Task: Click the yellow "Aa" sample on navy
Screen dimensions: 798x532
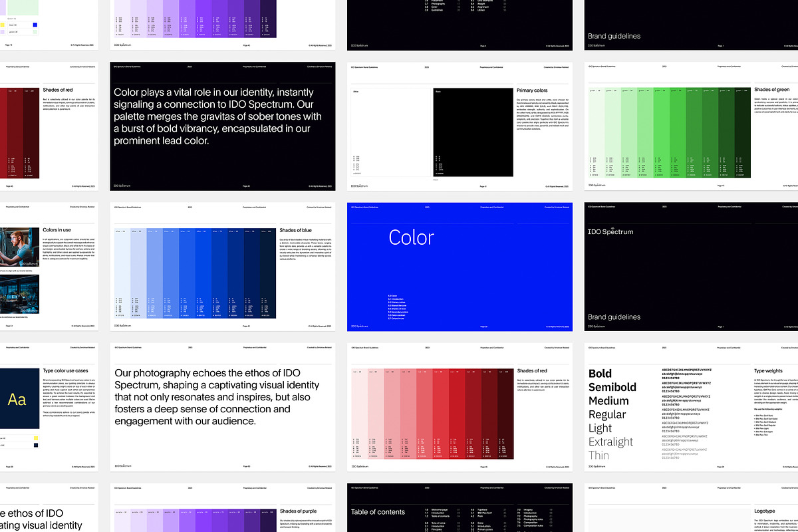Action: [x=17, y=400]
